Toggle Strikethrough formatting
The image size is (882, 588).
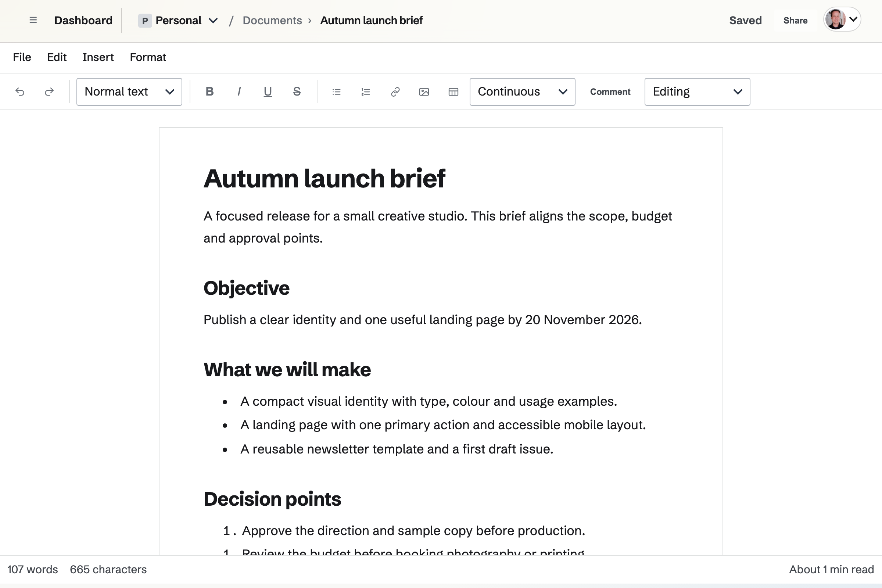pyautogui.click(x=297, y=92)
